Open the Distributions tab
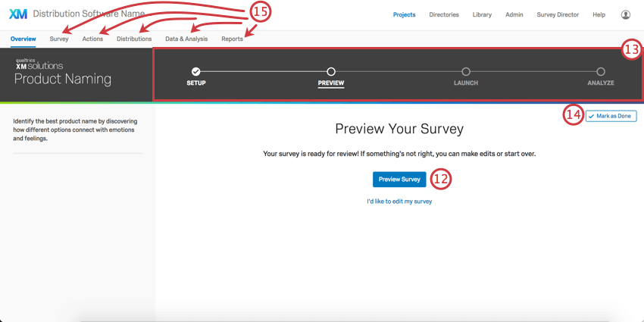Screen dimensions: 644x322 tap(134, 39)
